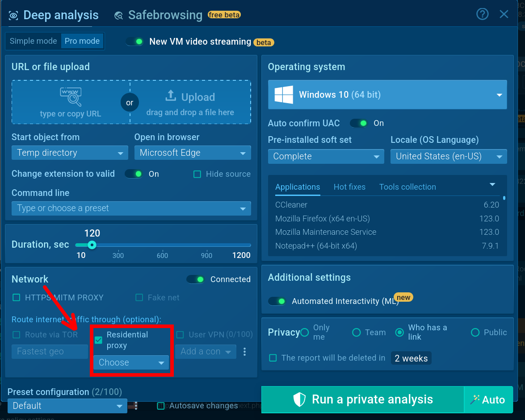The width and height of the screenshot is (525, 420).
Task: Click the drag and drop upload area
Action: (190, 102)
